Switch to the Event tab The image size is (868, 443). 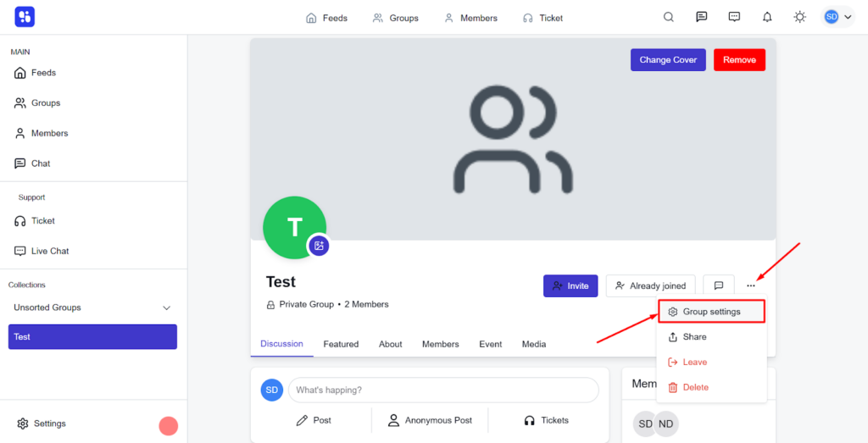point(491,344)
